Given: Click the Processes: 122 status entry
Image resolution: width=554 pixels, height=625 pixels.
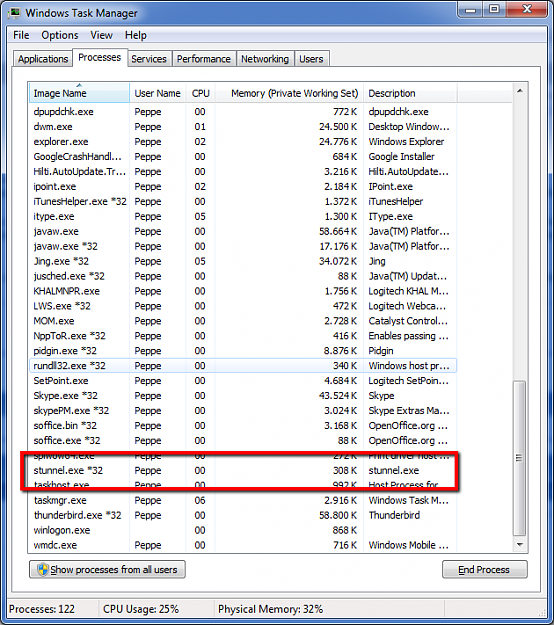Looking at the screenshot, I should (42, 609).
